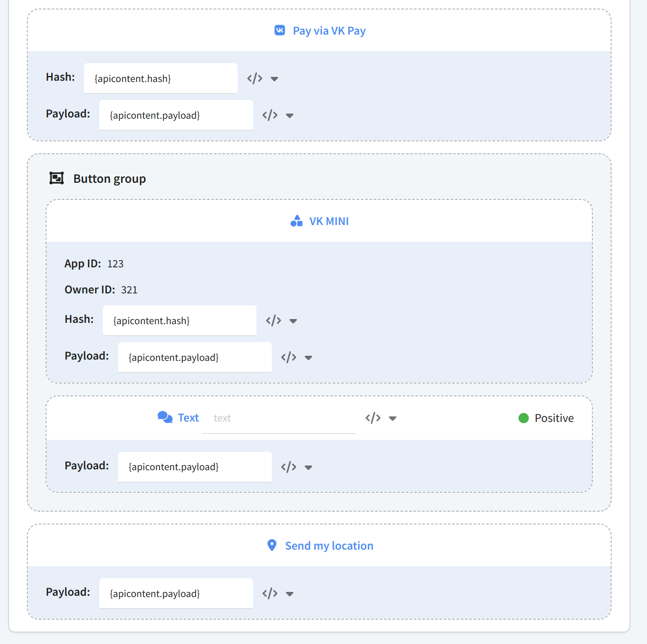Edit the Payload field in Text button block
This screenshot has height=644, width=647.
(195, 467)
